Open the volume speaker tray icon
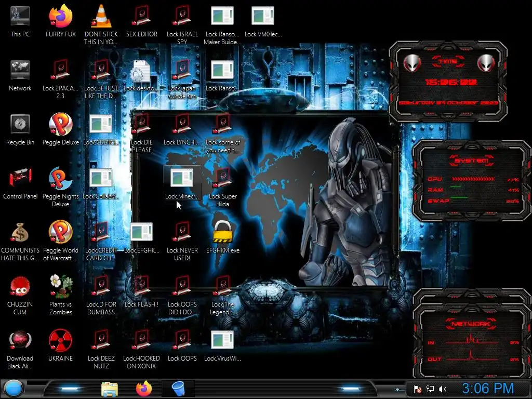The height and width of the screenshot is (399, 532). (443, 389)
